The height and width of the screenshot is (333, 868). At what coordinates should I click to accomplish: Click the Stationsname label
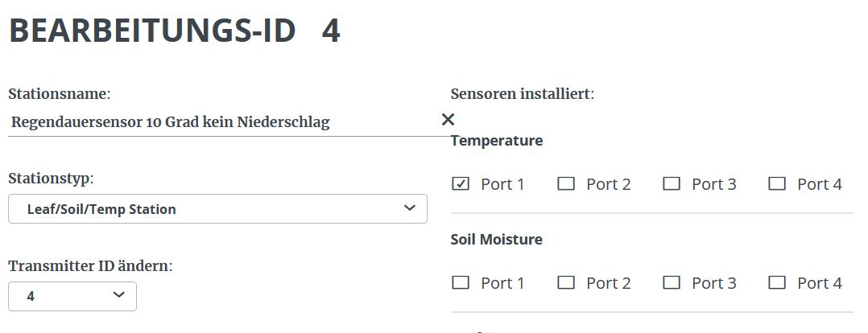(59, 93)
